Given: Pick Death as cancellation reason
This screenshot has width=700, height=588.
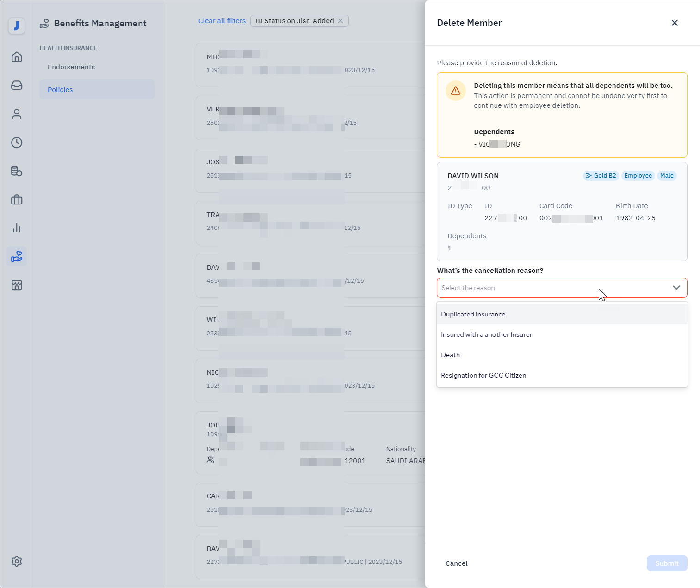Looking at the screenshot, I should (x=450, y=355).
